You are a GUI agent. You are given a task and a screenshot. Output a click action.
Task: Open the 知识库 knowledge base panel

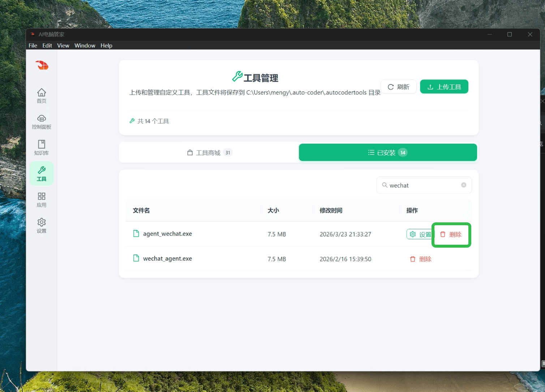[x=41, y=147]
